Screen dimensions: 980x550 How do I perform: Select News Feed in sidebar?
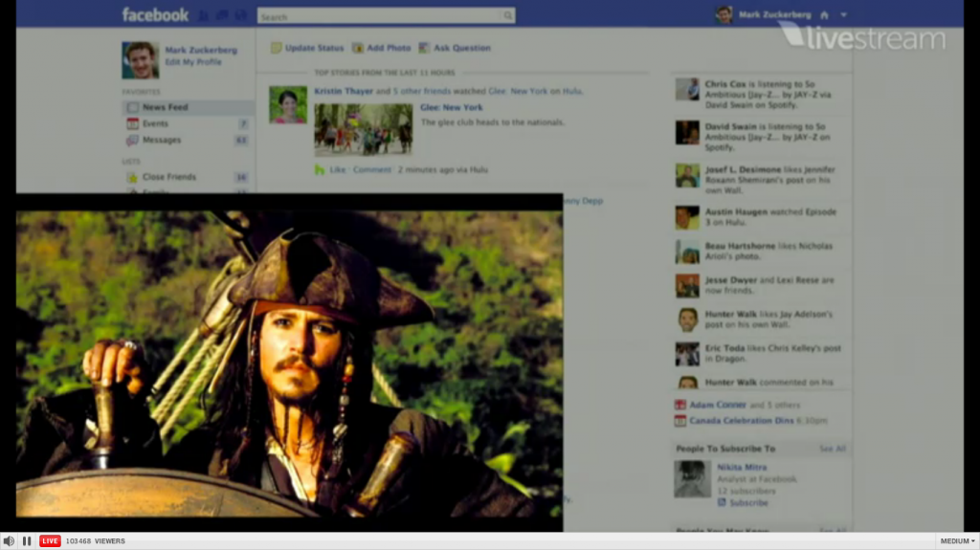(x=189, y=107)
